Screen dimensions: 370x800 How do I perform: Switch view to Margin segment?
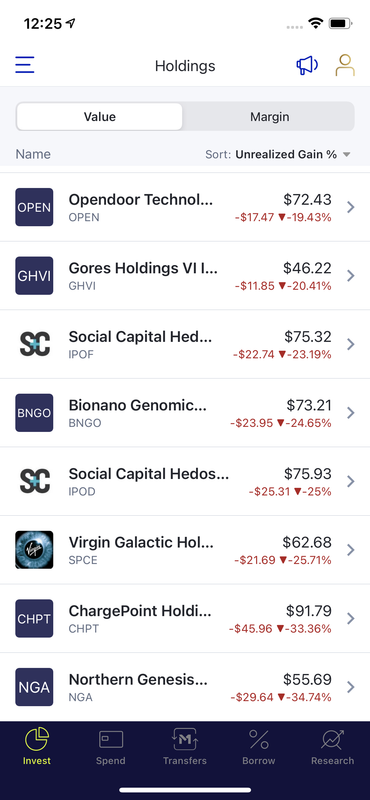[269, 117]
